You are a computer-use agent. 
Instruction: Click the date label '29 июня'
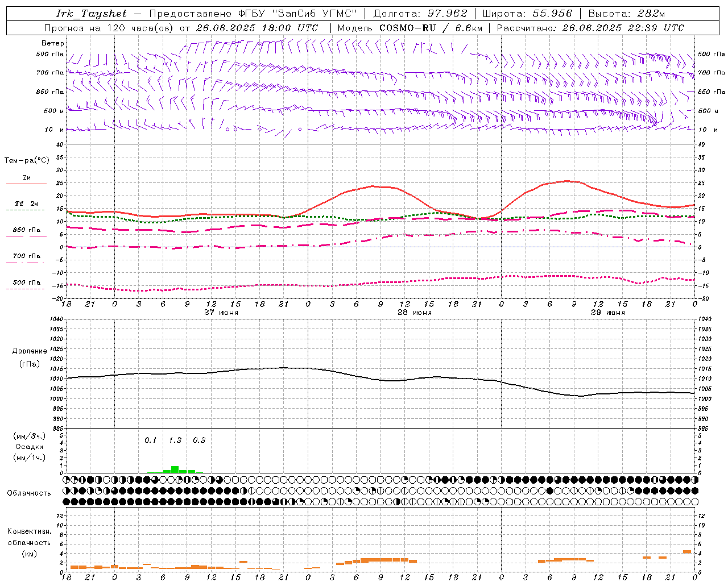(608, 313)
